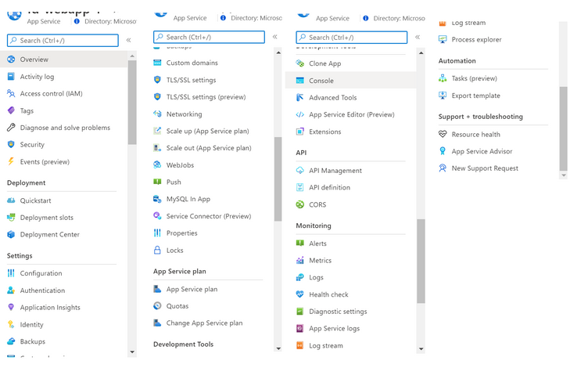The image size is (588, 368).
Task: Focus the second panel's Search (Ctrl+/) box
Action: [209, 37]
